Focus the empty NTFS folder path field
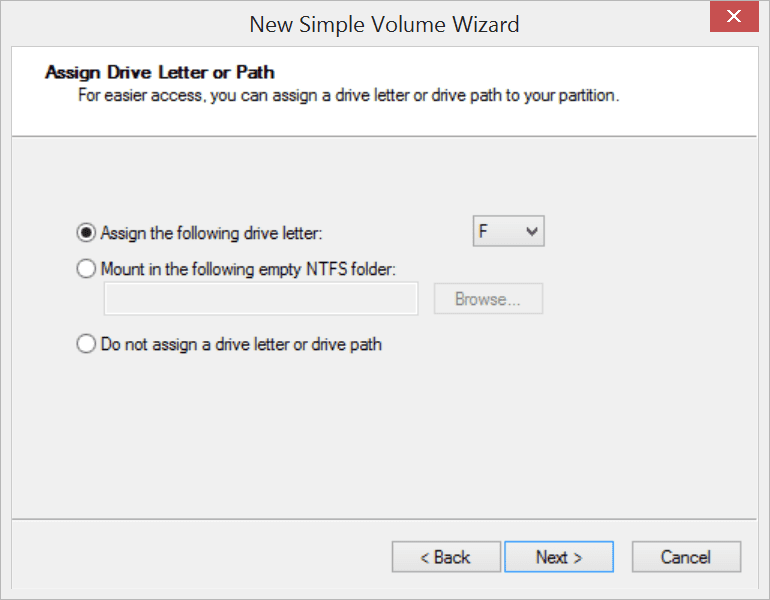 point(261,299)
